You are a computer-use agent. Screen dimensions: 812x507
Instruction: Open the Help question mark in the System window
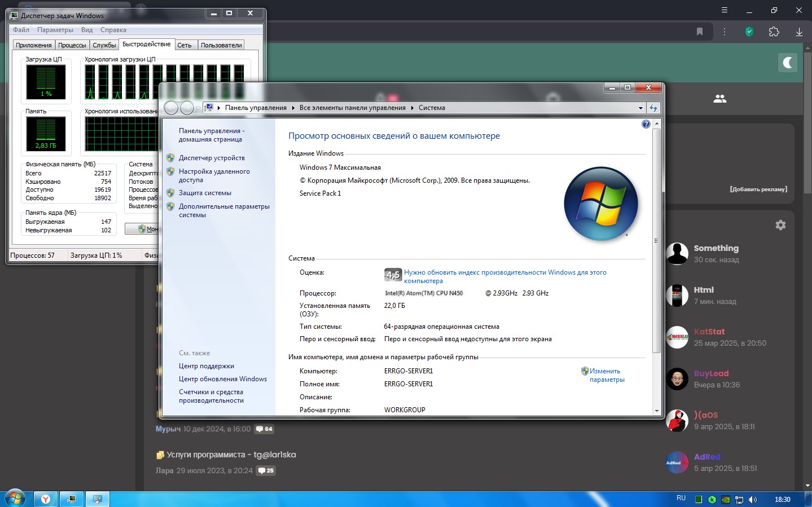click(x=646, y=124)
